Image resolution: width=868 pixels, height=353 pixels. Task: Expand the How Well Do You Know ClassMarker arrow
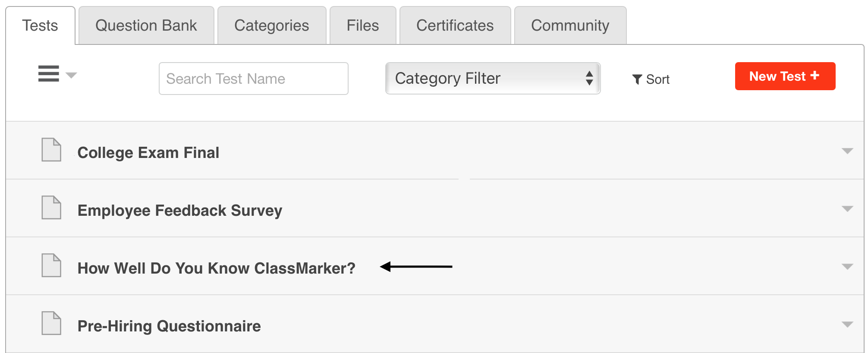click(847, 267)
